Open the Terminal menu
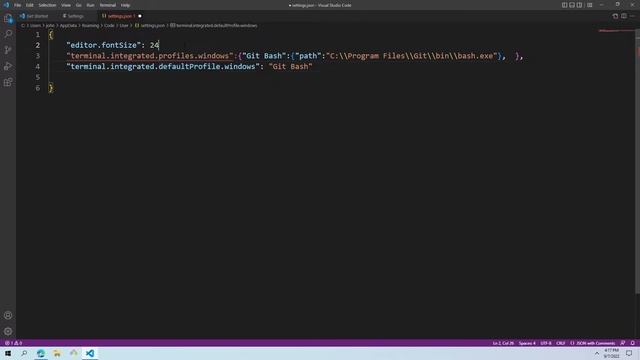 click(108, 5)
